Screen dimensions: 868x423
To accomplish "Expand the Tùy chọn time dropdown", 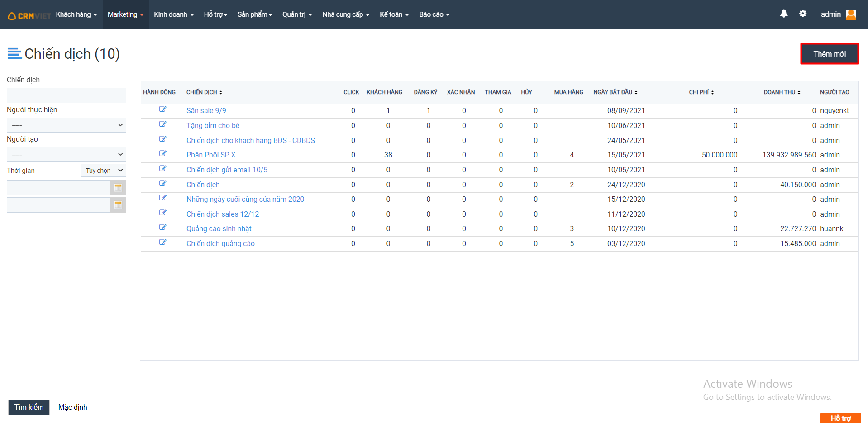I will (x=103, y=171).
